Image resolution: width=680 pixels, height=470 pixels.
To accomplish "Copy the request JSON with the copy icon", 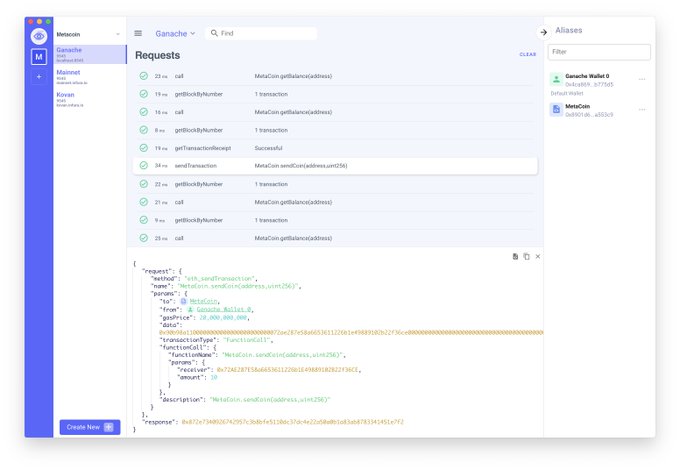I will click(526, 257).
